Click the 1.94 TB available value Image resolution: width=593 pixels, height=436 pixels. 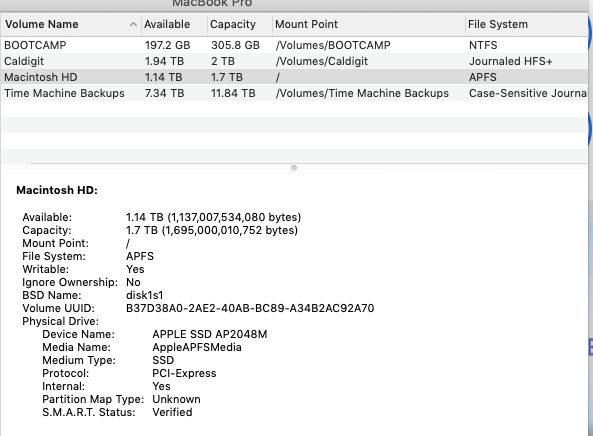(164, 61)
